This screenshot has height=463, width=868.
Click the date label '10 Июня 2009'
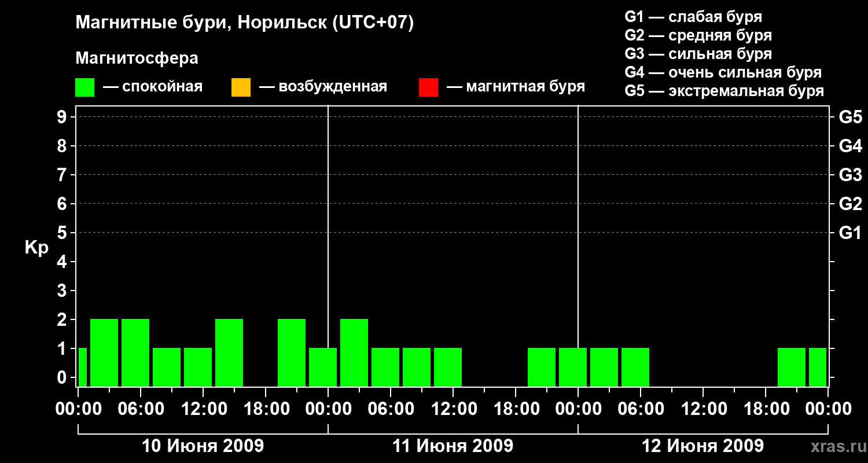point(203,446)
